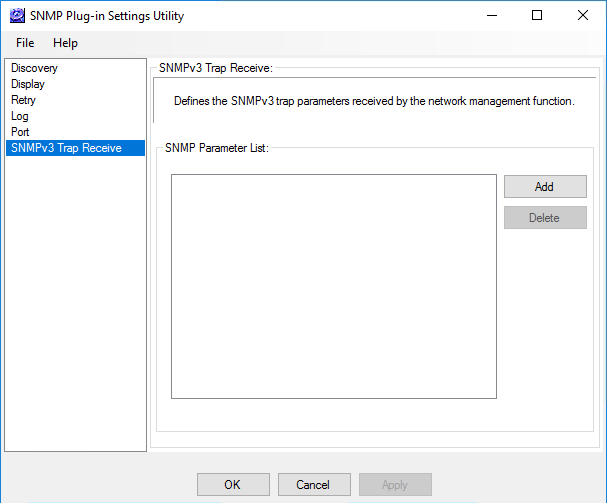607x503 pixels.
Task: Open the Port settings section
Action: [x=20, y=132]
